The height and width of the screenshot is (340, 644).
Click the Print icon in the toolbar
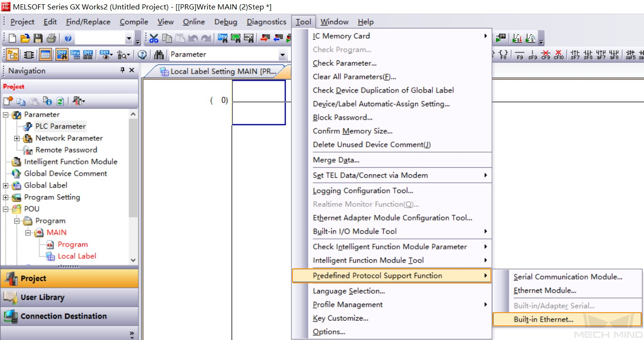pyautogui.click(x=51, y=38)
